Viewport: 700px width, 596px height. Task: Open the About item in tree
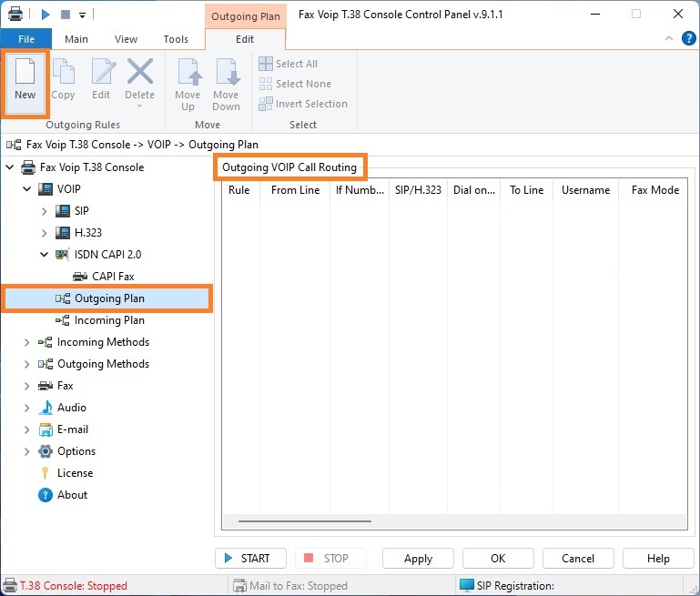pos(72,495)
